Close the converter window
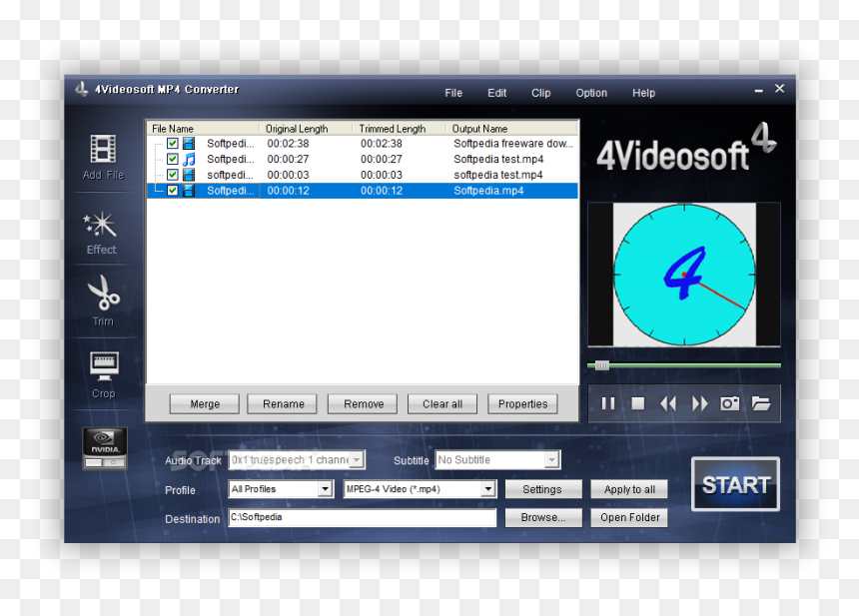Viewport: 859px width, 616px height. pyautogui.click(x=779, y=89)
